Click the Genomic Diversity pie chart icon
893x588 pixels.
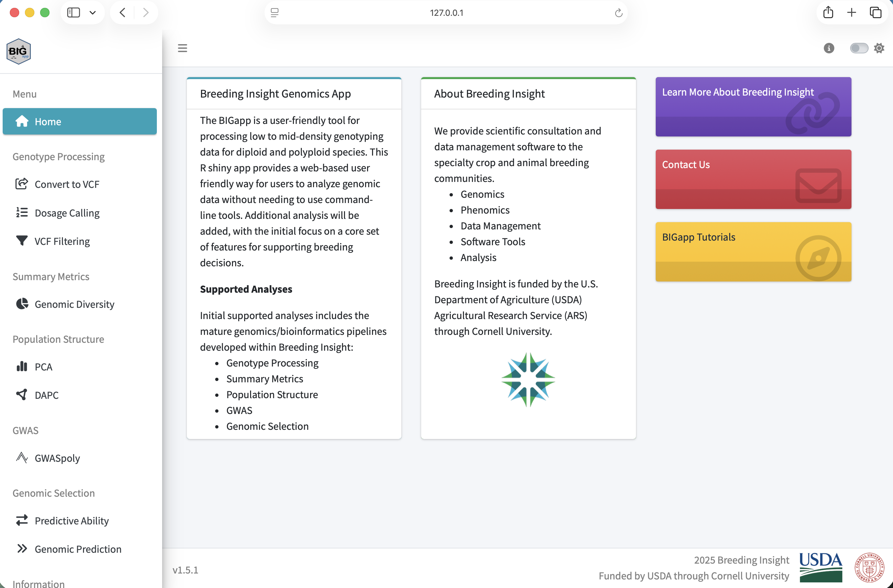22,304
